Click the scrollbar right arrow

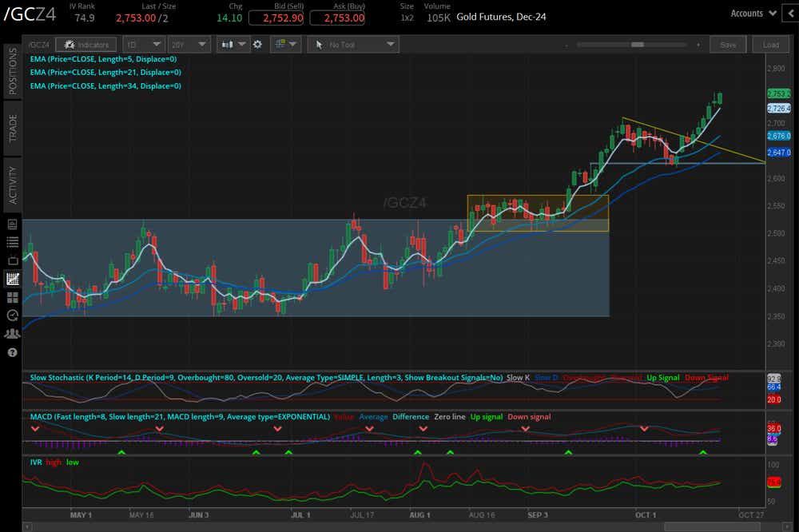pyautogui.click(x=786, y=527)
